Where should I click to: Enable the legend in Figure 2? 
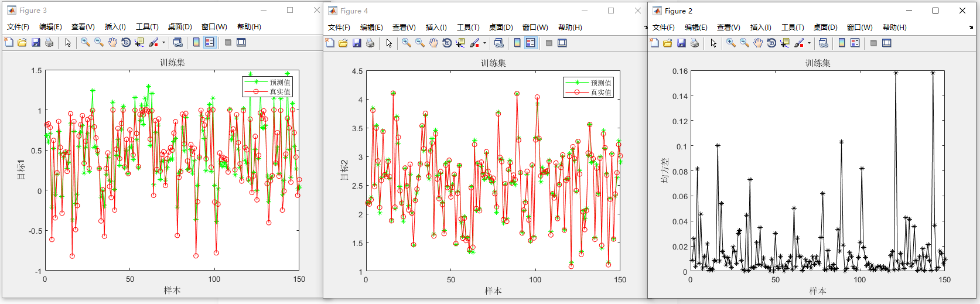pyautogui.click(x=855, y=43)
